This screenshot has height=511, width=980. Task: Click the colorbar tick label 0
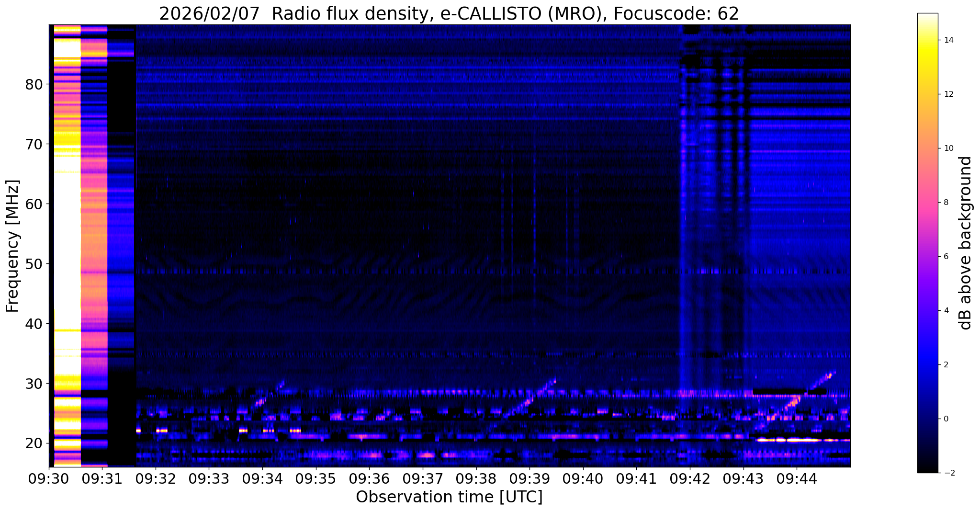pos(946,419)
